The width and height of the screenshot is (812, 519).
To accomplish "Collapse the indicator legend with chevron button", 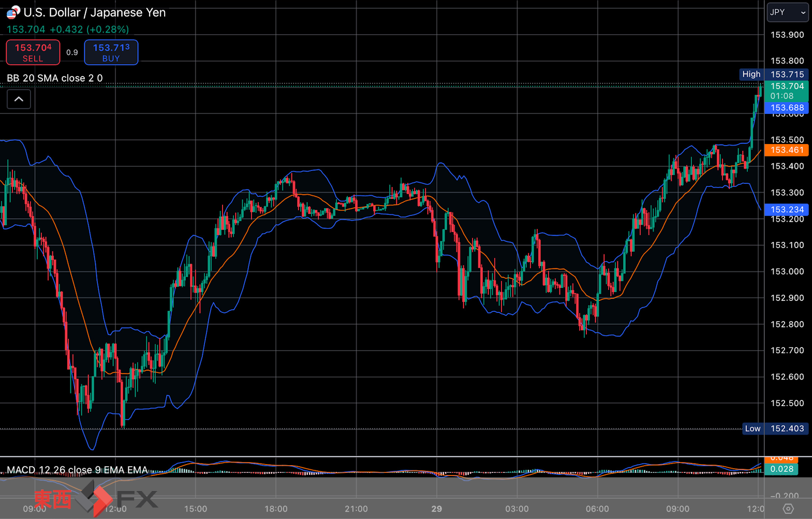I will [19, 99].
